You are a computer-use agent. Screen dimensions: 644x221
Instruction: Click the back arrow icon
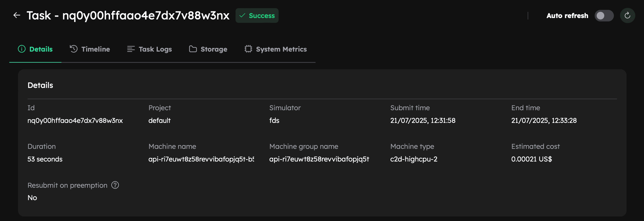click(x=17, y=15)
